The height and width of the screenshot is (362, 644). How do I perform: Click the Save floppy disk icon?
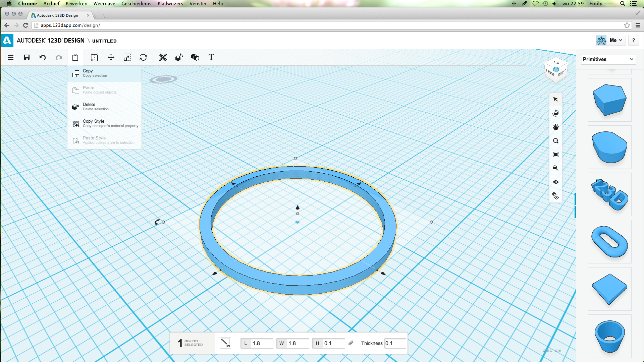tap(27, 57)
